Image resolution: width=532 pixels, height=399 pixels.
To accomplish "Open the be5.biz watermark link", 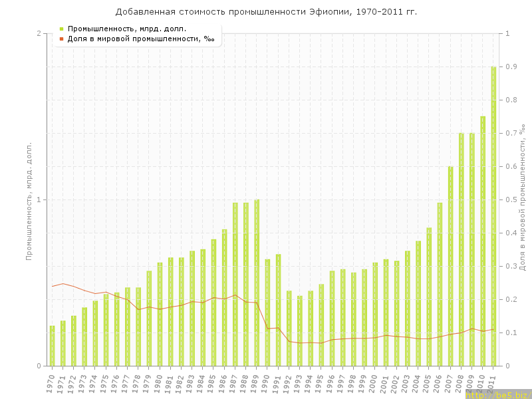I will [x=497, y=395].
